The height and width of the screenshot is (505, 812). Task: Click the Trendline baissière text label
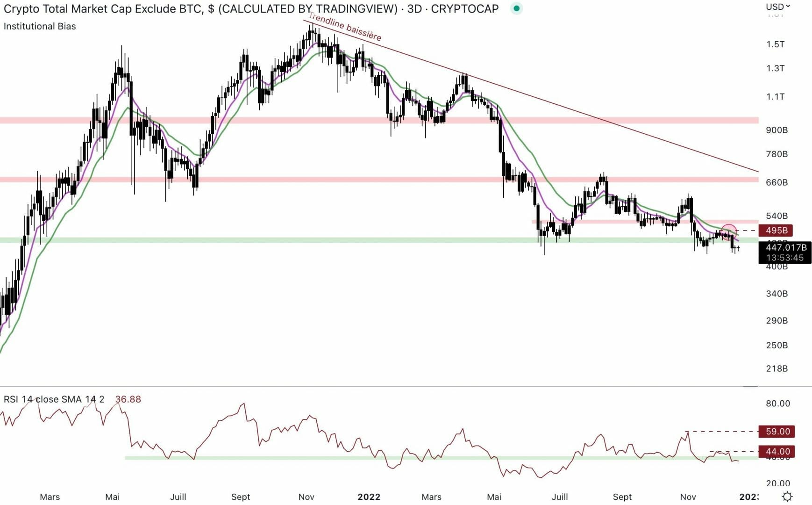point(345,27)
